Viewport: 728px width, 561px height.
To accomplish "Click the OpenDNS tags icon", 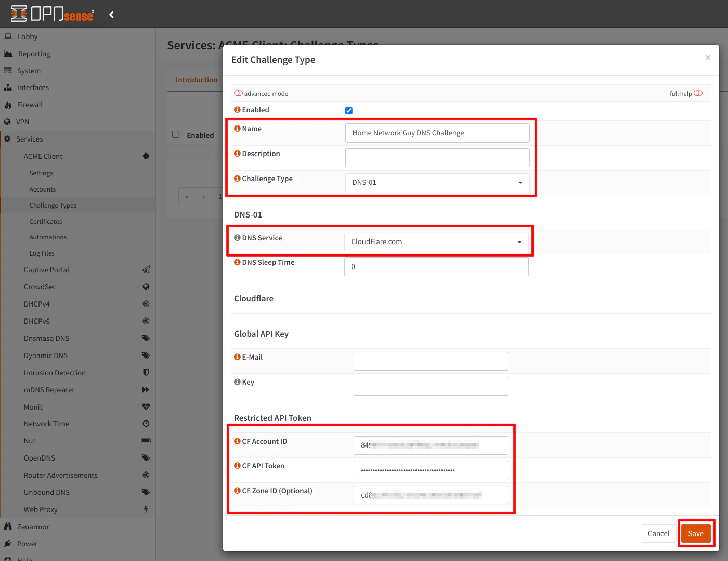I will point(146,458).
